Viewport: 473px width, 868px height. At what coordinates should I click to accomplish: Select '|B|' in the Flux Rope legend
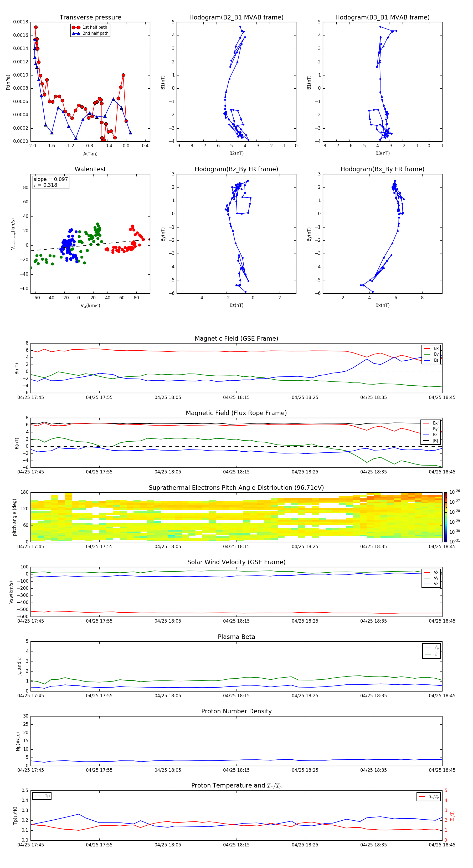(x=431, y=441)
